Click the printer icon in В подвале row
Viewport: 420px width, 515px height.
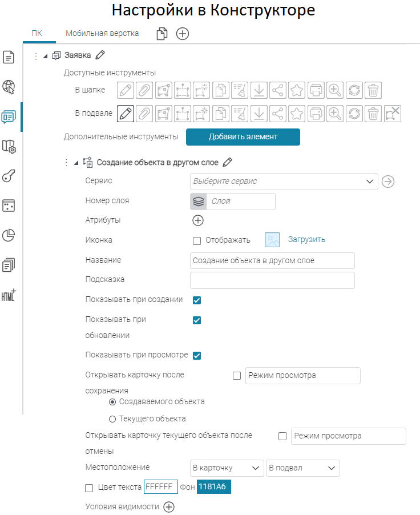point(316,113)
